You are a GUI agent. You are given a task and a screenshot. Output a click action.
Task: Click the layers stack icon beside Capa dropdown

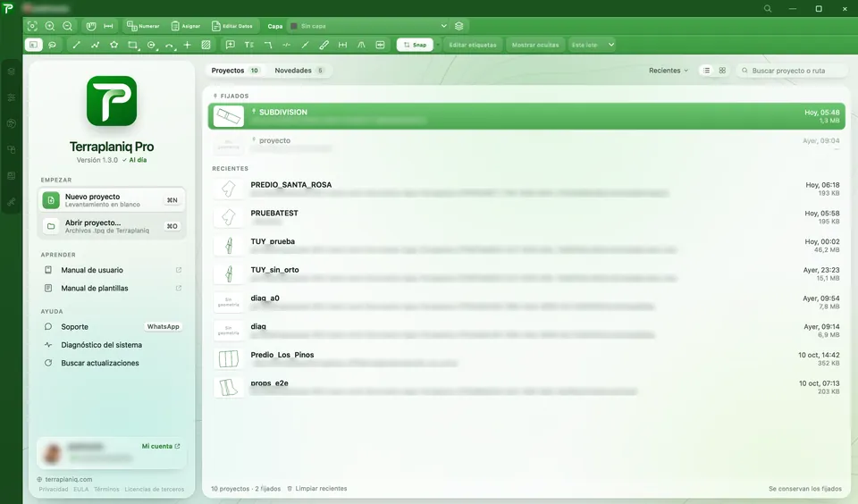point(459,26)
